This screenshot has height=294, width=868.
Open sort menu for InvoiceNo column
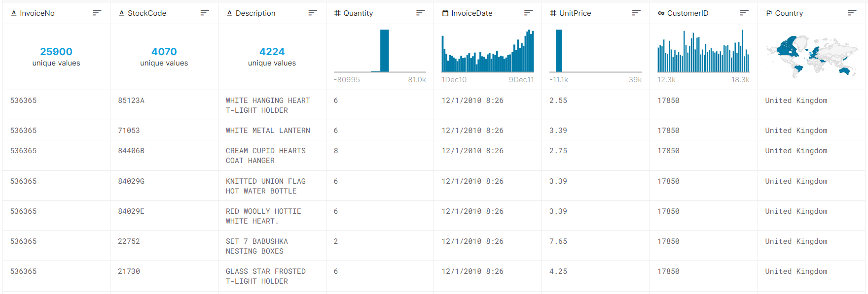pos(97,13)
